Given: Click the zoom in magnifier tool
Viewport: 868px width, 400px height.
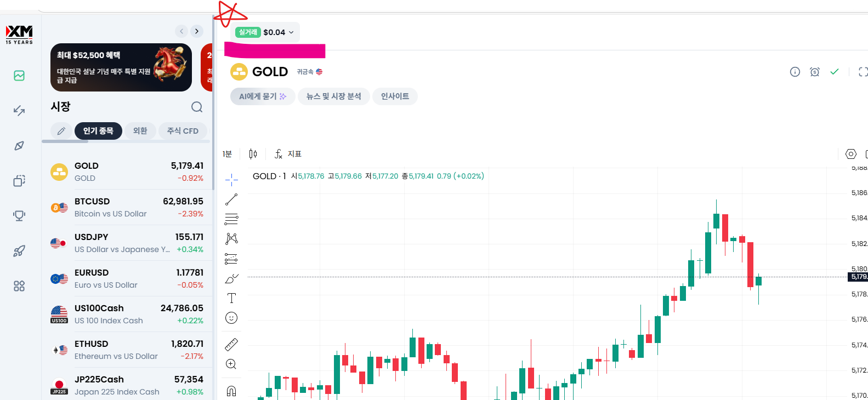Looking at the screenshot, I should [x=231, y=364].
